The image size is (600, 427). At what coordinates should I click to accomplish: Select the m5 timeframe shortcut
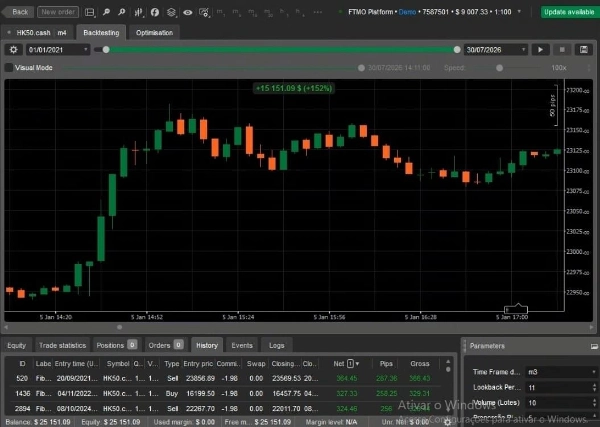coord(236,12)
